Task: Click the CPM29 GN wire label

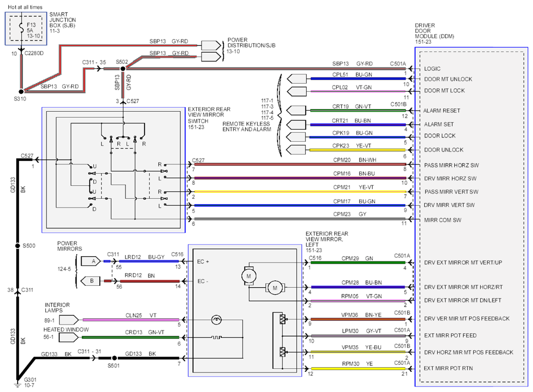Action: 357,258
